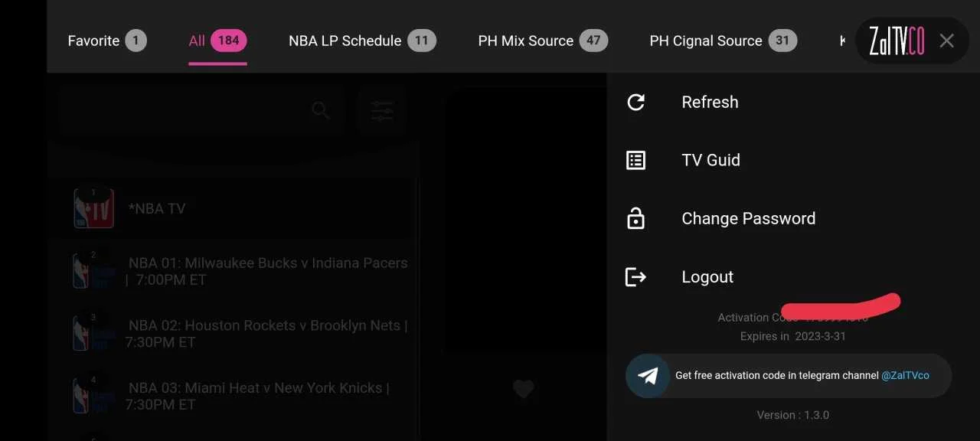
Task: Open the NBA LP Schedule tab
Action: click(x=362, y=41)
